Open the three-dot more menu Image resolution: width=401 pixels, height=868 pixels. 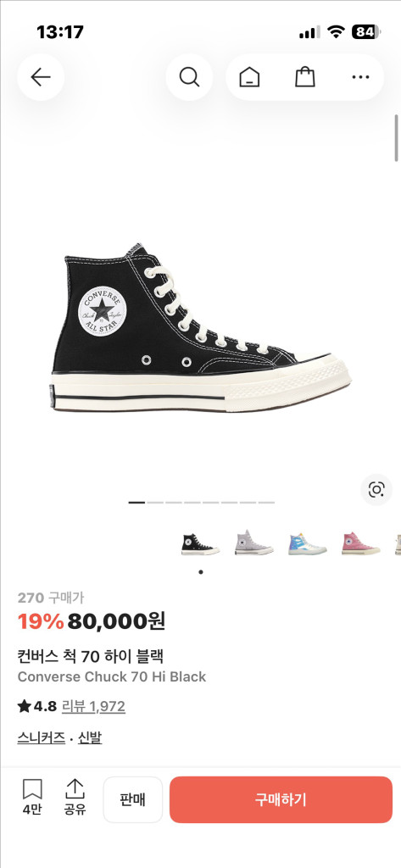(x=360, y=77)
